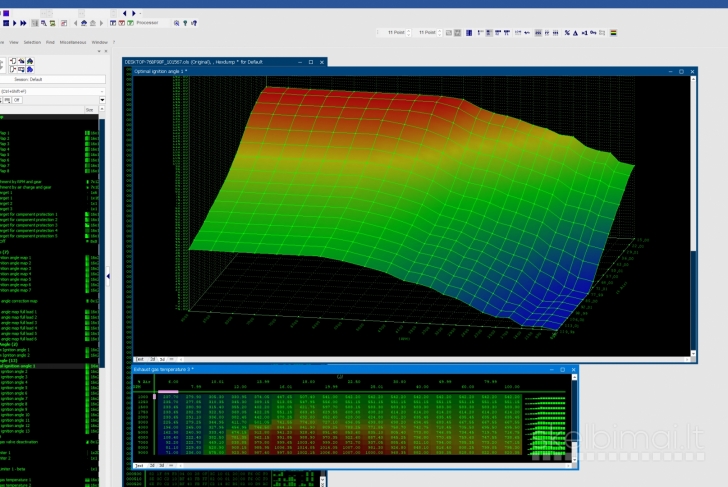Image resolution: width=728 pixels, height=487 pixels.
Task: Click the percent display icon in toolbar
Action: pos(567,33)
